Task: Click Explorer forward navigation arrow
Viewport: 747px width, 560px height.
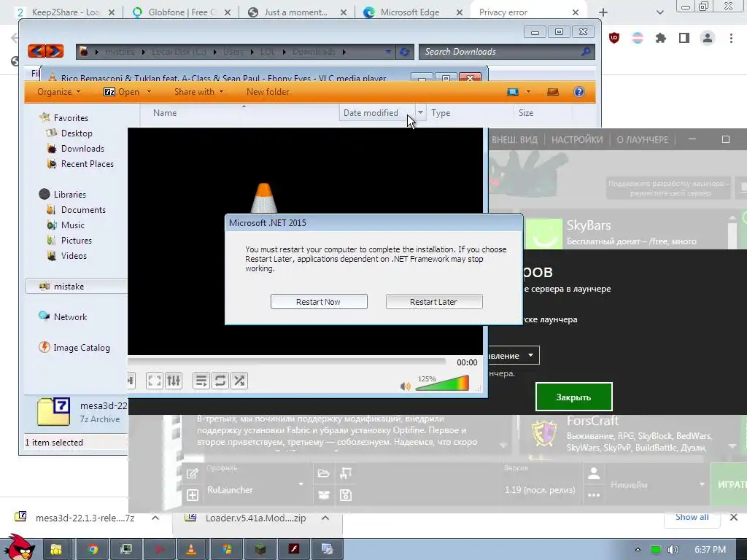Action: click(55, 51)
